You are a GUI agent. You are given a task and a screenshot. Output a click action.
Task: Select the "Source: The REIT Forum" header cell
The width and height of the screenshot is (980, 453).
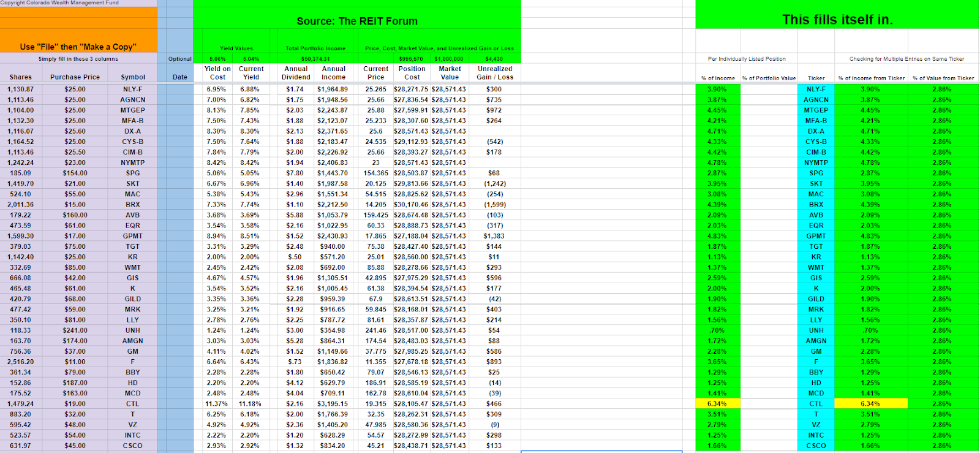coord(357,21)
